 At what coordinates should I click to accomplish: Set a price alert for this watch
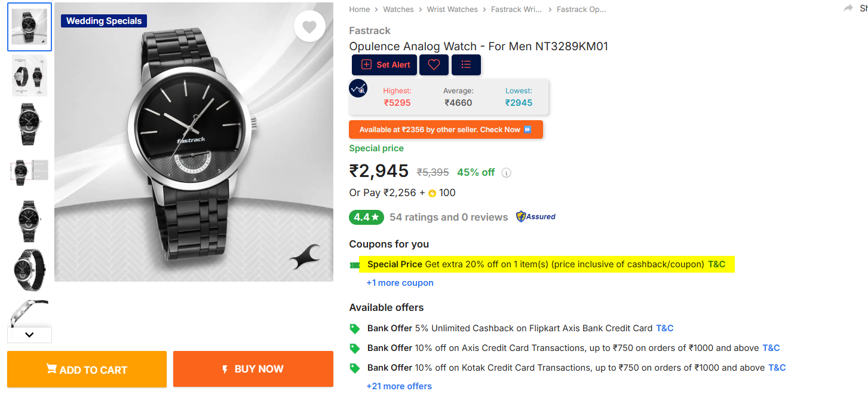pos(384,65)
